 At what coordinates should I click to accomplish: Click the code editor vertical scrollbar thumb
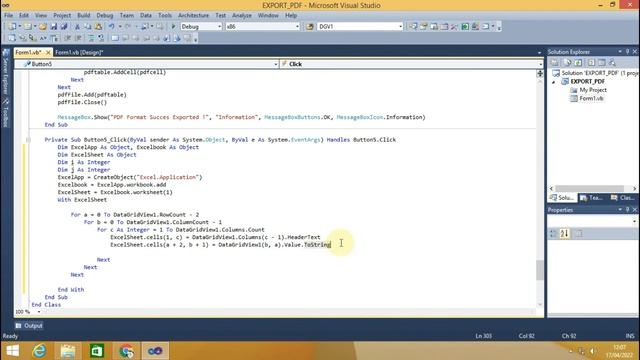(540, 270)
